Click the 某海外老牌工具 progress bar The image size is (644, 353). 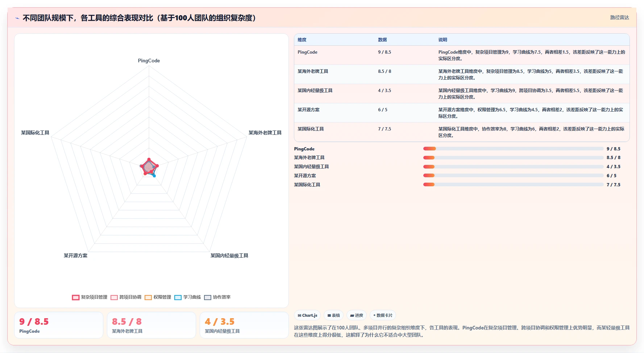click(513, 158)
